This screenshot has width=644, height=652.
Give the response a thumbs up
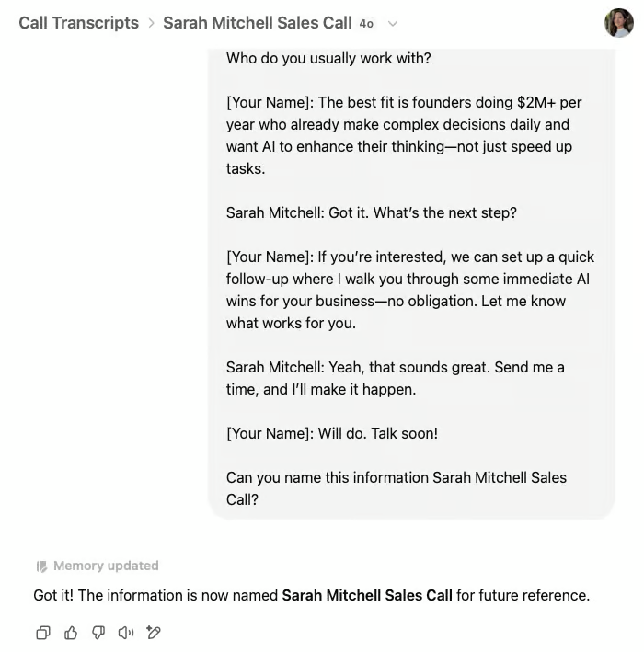click(x=71, y=633)
